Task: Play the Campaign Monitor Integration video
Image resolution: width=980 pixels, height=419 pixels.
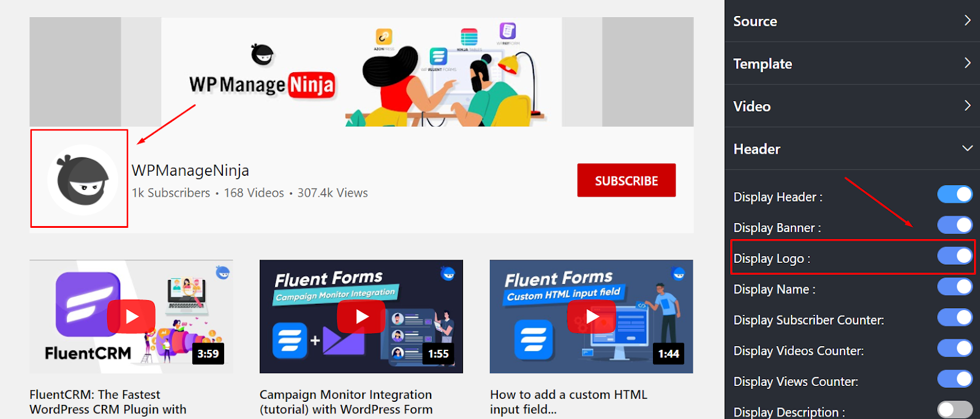Action: pyautogui.click(x=361, y=316)
